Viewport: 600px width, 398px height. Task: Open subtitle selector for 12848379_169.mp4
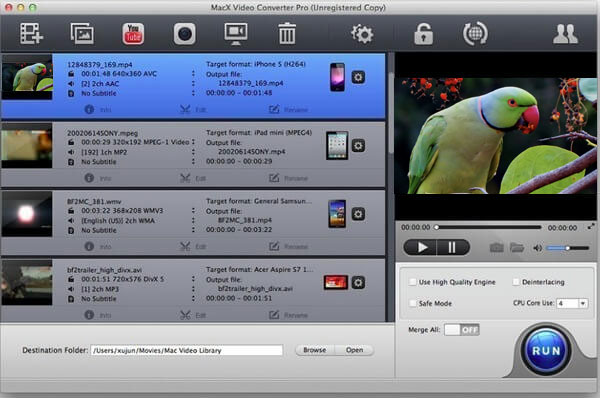coord(193,93)
